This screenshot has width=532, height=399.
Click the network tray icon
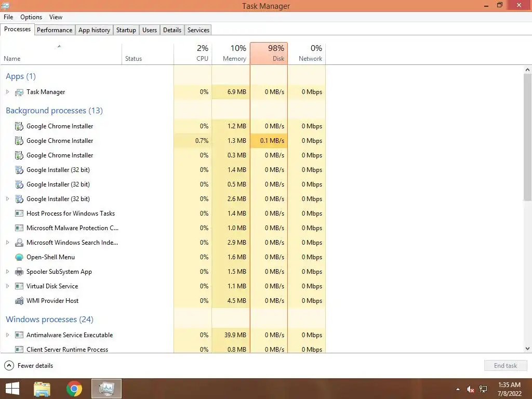(x=483, y=389)
